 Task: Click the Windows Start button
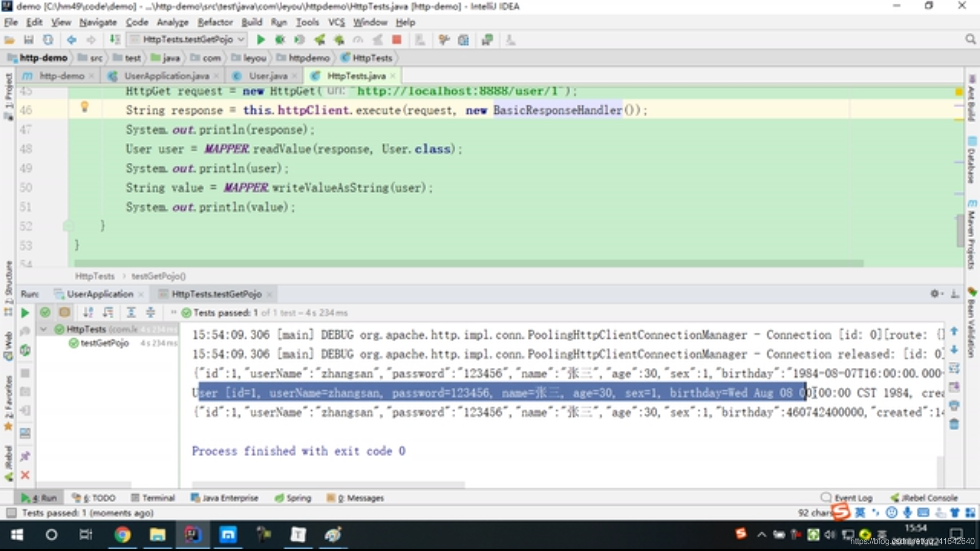click(17, 535)
